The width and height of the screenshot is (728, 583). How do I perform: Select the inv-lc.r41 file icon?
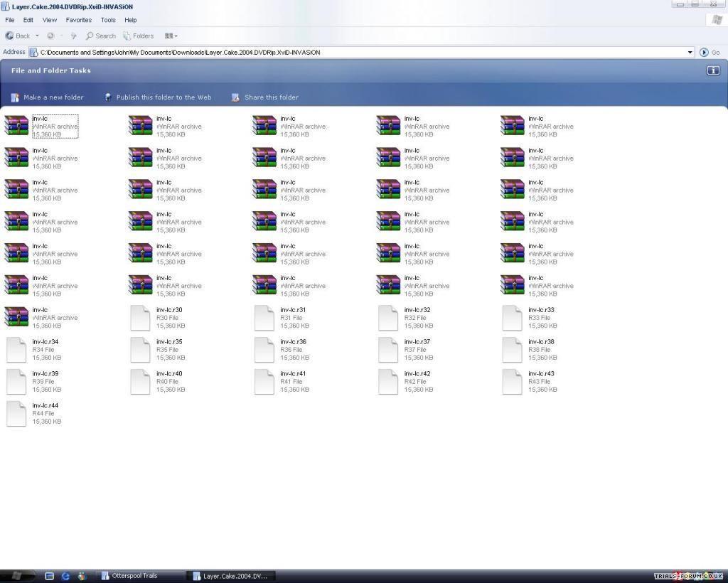click(x=264, y=382)
